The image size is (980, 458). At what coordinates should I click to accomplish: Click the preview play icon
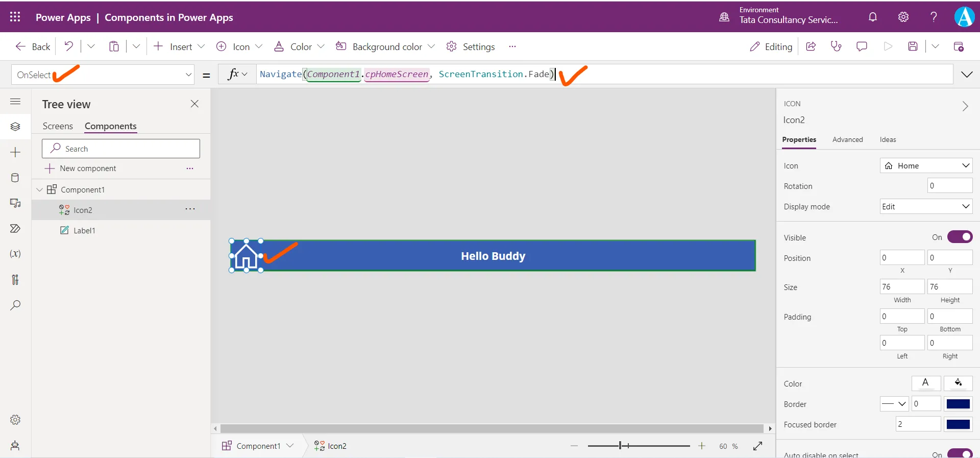(888, 46)
